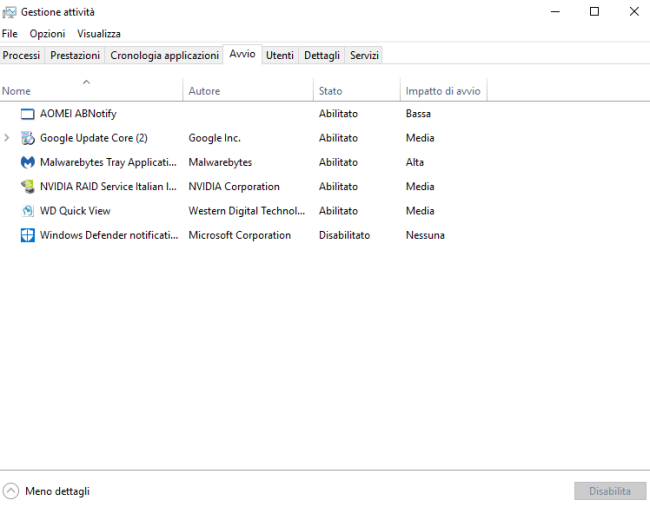Minimize the Gestione attività window
This screenshot has width=650, height=507.
[555, 12]
